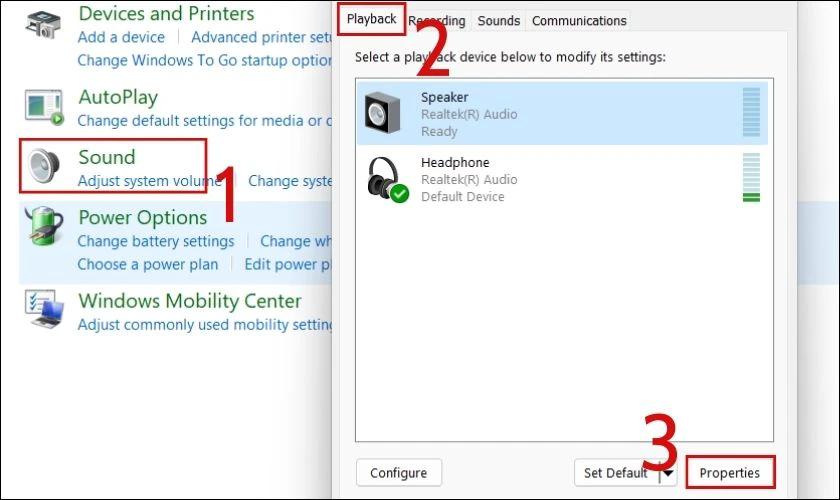Screen dimensions: 840x500
Task: Open the Communications tab
Action: 579,21
